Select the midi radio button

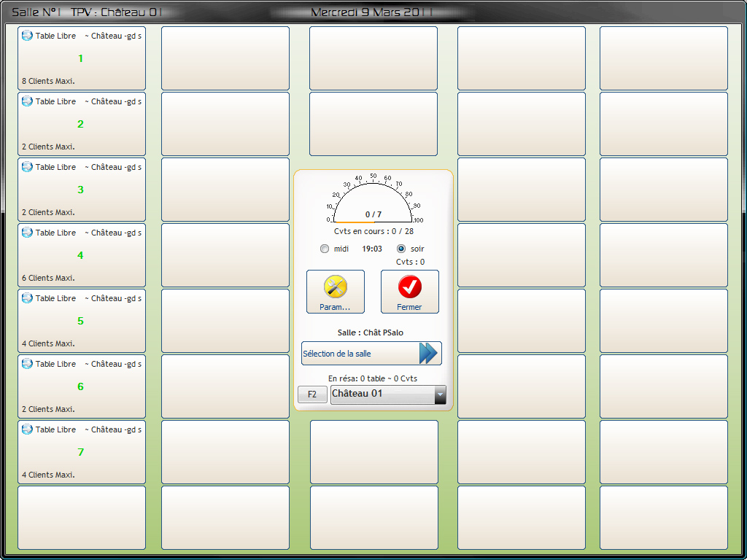click(x=325, y=249)
